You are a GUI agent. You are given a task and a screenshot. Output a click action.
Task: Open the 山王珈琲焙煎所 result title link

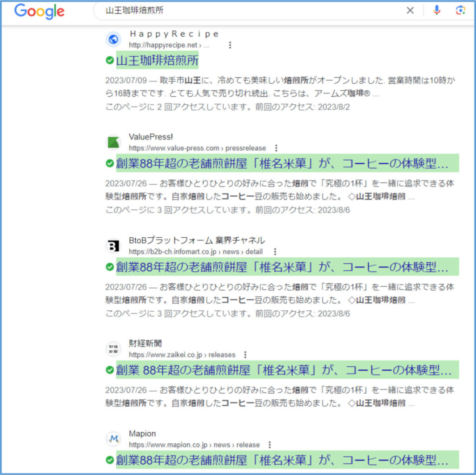pos(157,60)
